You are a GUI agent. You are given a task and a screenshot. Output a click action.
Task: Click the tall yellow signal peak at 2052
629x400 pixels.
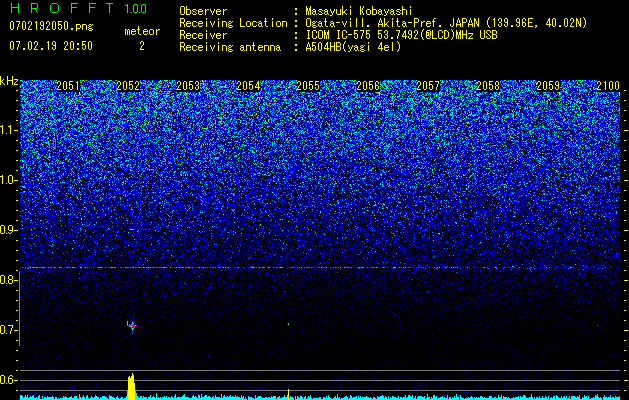(132, 386)
